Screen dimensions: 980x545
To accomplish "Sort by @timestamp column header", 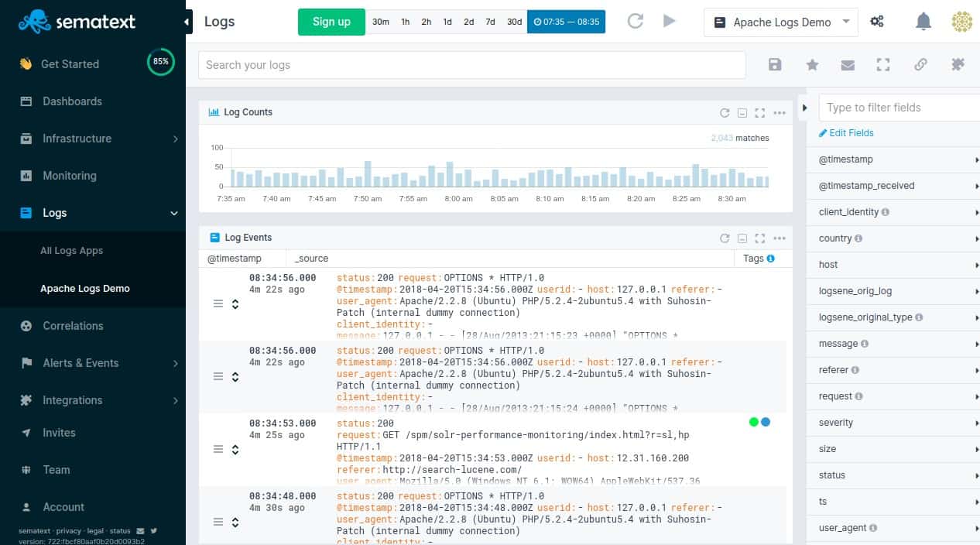I will point(235,259).
